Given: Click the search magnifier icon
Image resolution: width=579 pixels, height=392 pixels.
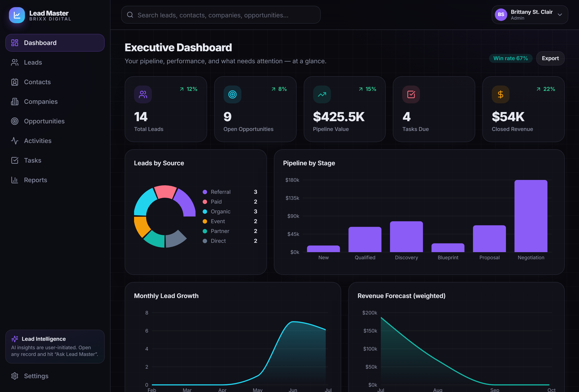Looking at the screenshot, I should pos(130,15).
